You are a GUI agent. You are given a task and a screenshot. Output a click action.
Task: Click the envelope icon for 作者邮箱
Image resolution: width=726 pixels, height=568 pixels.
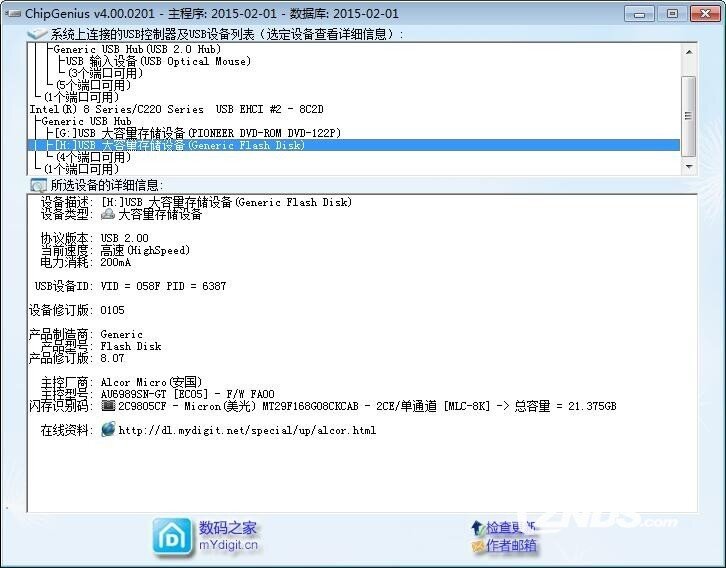477,546
